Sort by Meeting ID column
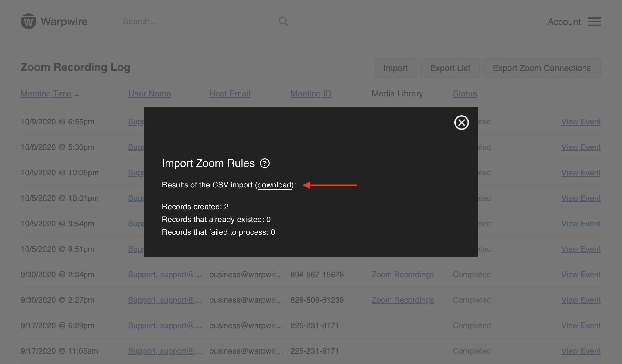 click(x=311, y=93)
